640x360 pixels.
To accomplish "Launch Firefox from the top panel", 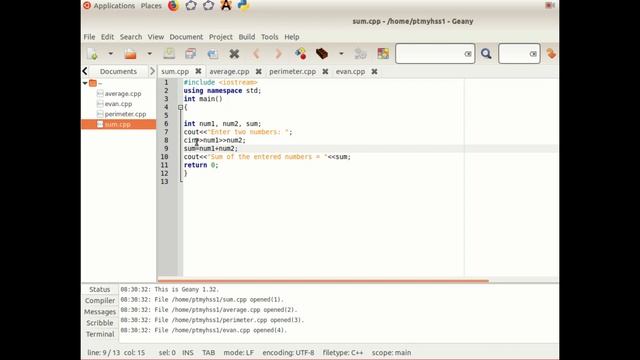I will click(x=173, y=6).
